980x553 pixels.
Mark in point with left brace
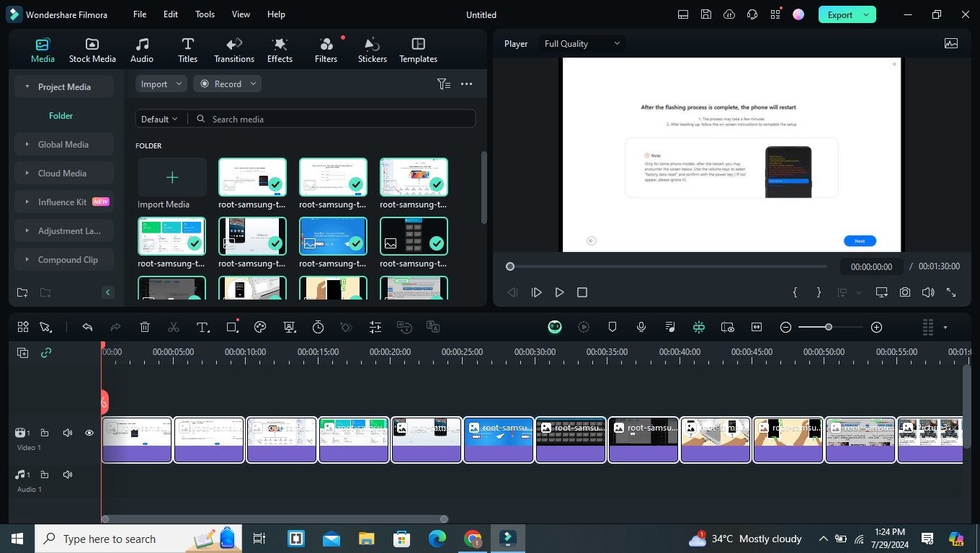(x=796, y=292)
